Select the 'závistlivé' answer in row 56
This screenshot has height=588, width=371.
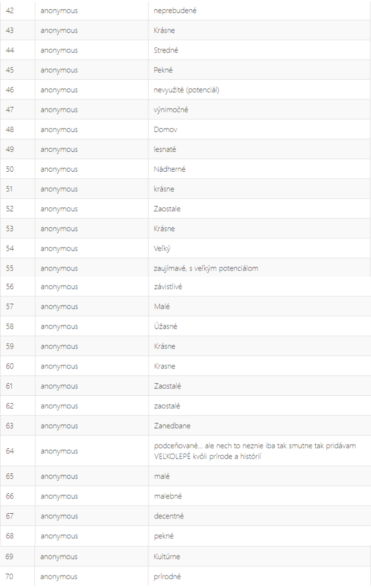(168, 287)
